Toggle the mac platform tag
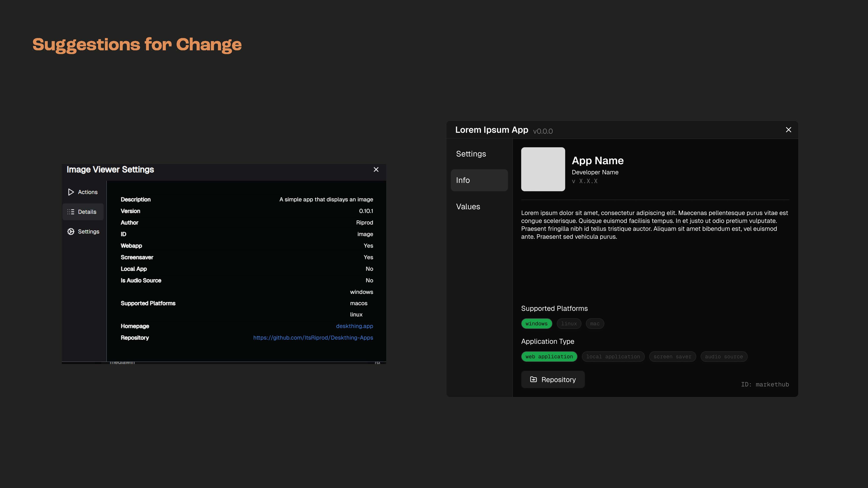This screenshot has height=488, width=868. [x=595, y=324]
